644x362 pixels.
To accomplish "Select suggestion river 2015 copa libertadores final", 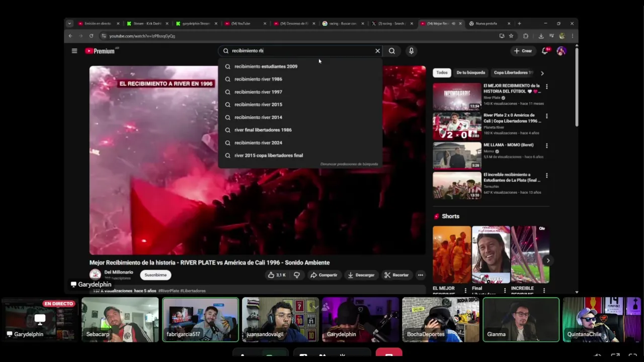I will 300,155.
